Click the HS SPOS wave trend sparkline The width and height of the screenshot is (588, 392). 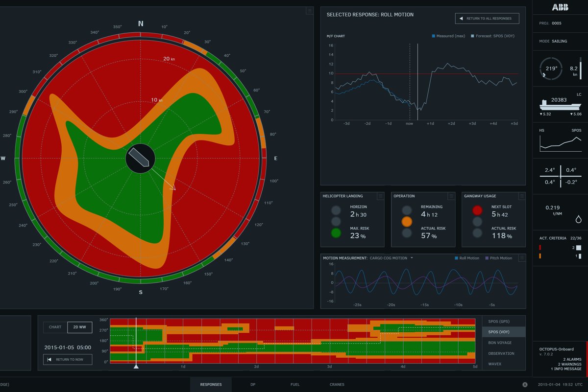[561, 143]
